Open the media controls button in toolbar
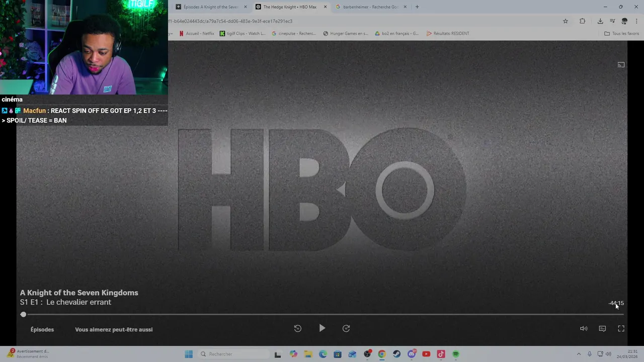The width and height of the screenshot is (644, 362). (x=612, y=21)
